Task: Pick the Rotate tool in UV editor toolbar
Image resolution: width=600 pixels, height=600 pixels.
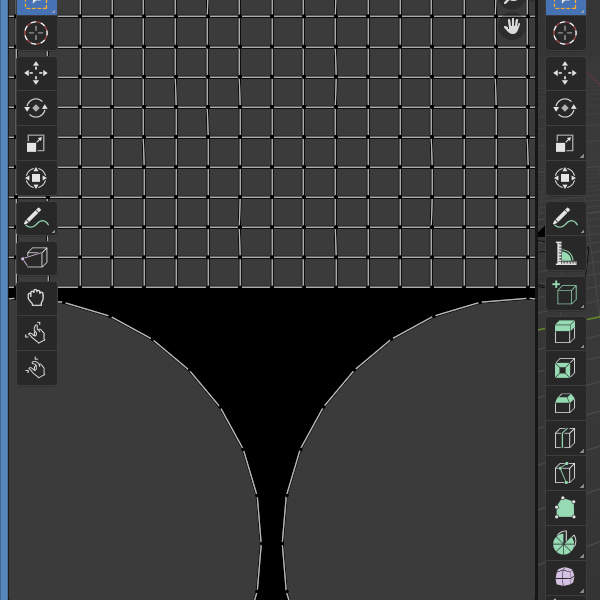Action: click(x=36, y=109)
